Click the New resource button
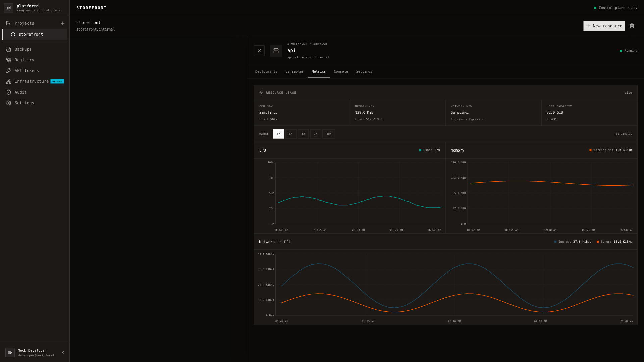 click(604, 26)
